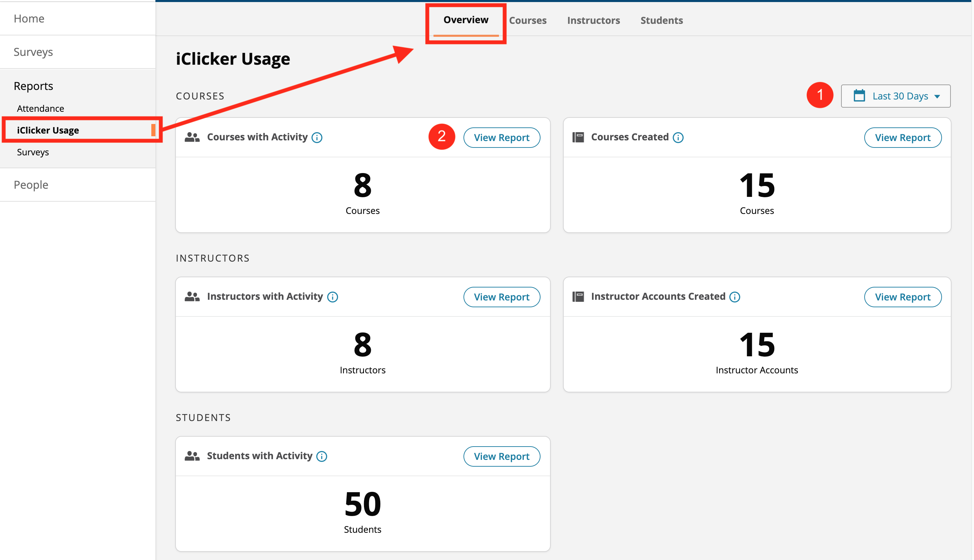View Report for Students with Activity

coord(502,456)
